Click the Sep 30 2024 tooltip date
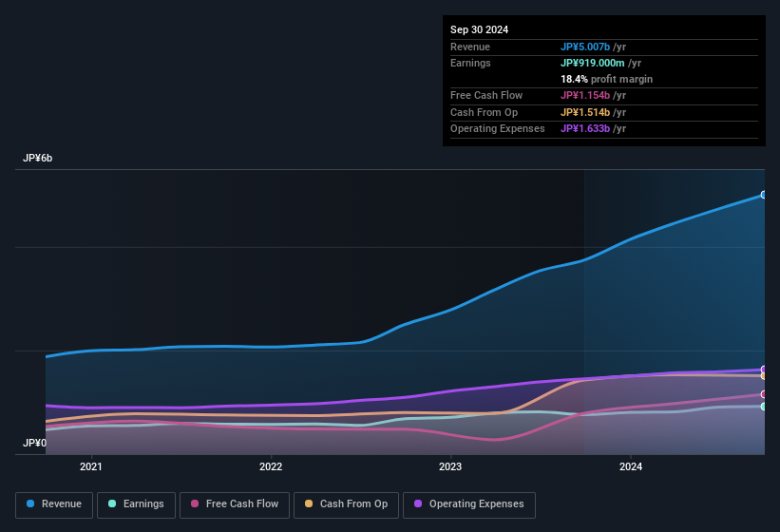 click(x=479, y=29)
